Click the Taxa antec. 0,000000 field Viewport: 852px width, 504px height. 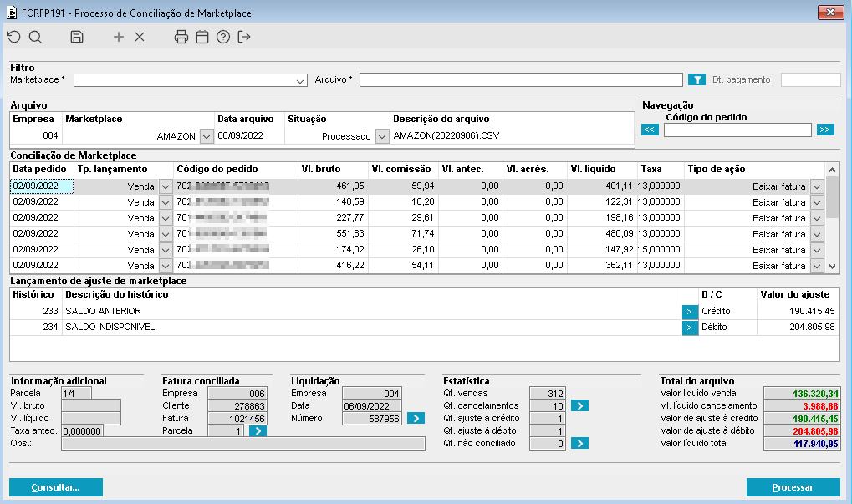coord(82,431)
